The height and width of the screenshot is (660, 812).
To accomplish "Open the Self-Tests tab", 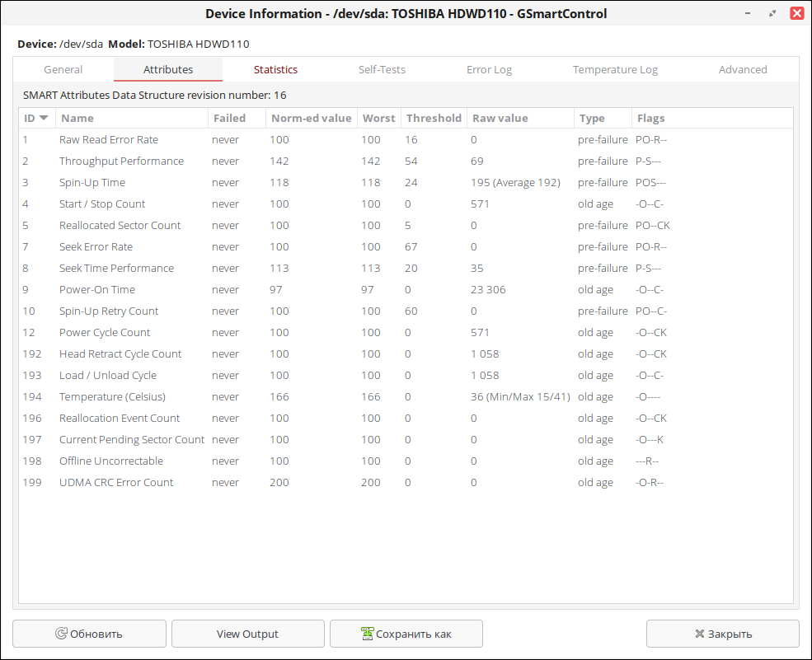I will click(382, 70).
